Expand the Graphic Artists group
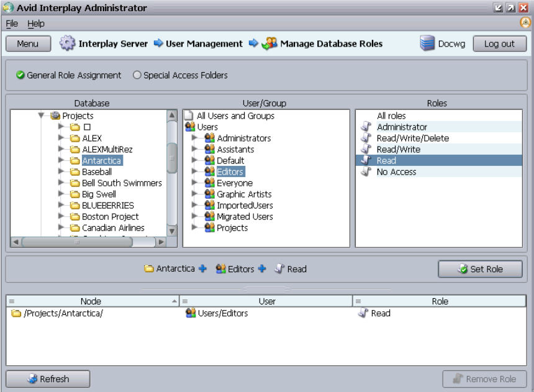Viewport: 534px width, 392px height. coord(194,194)
